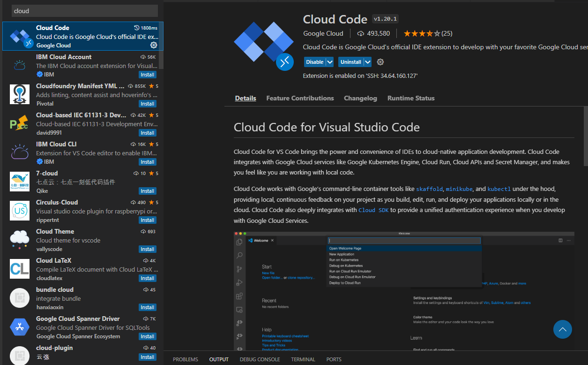The width and height of the screenshot is (588, 365).
Task: Click the 7-cloud extension icon
Action: 20,182
